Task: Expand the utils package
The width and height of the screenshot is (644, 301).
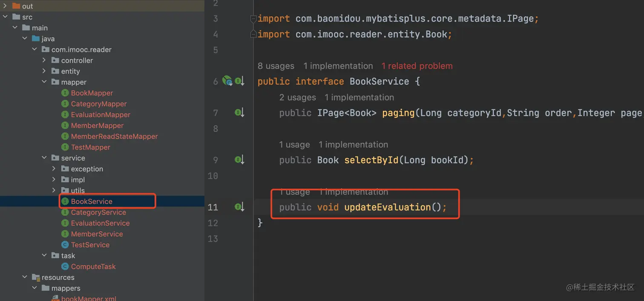Action: tap(54, 191)
